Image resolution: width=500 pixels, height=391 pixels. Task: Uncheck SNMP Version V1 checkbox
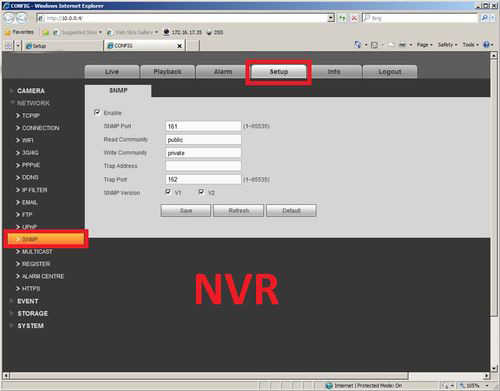click(x=168, y=192)
